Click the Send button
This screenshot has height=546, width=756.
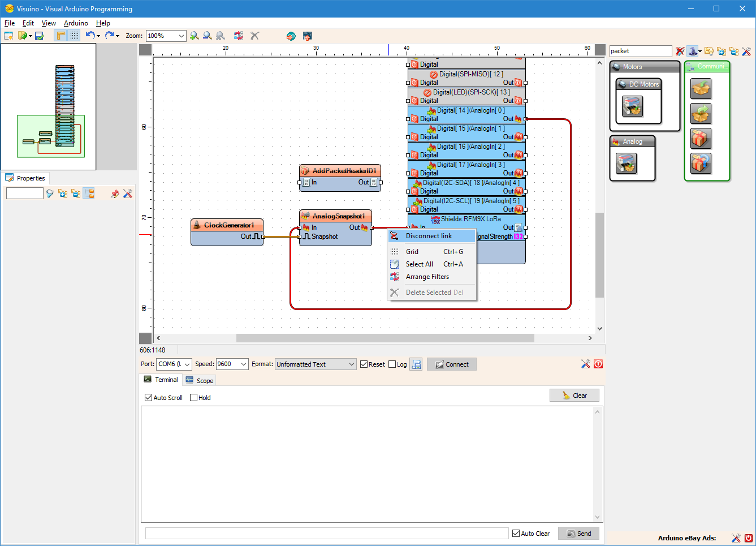point(578,534)
